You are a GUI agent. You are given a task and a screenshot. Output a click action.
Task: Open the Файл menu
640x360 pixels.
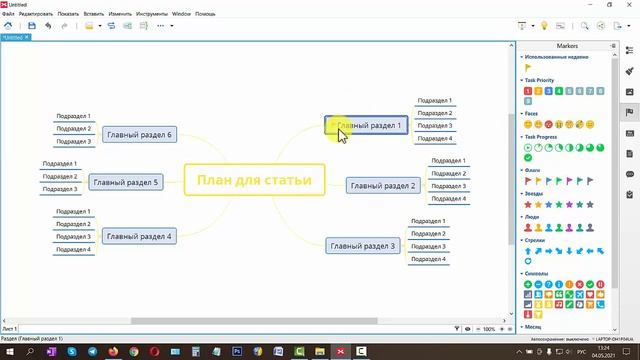8,14
